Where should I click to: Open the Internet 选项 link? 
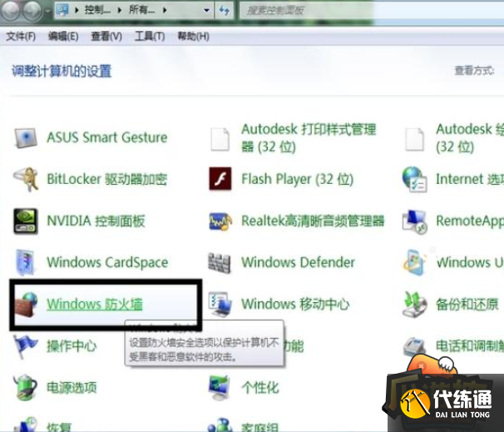[470, 179]
